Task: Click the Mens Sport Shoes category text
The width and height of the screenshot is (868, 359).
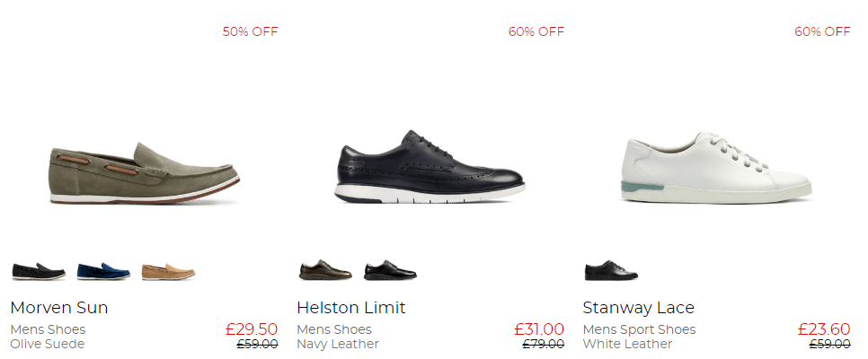Action: pyautogui.click(x=639, y=329)
